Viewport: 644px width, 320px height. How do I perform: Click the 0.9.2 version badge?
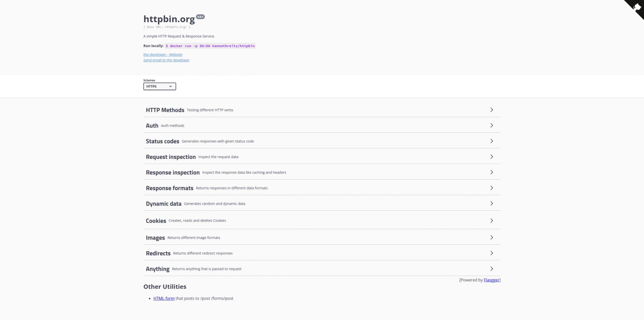pyautogui.click(x=200, y=17)
